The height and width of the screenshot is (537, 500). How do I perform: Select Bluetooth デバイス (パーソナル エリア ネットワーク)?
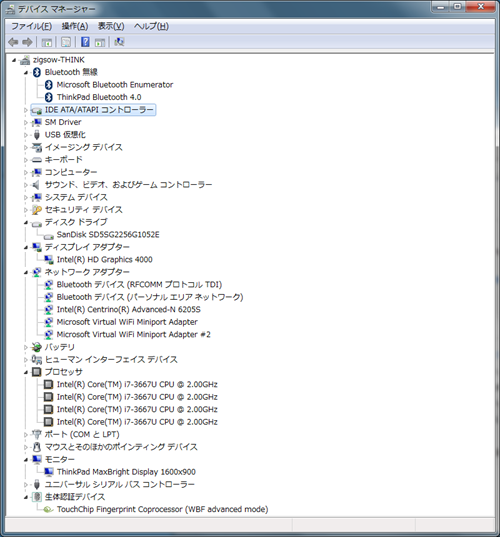click(150, 297)
